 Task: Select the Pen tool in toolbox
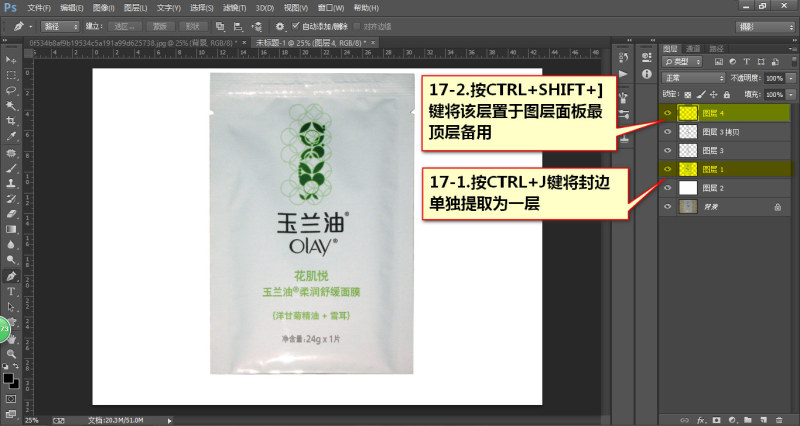11,277
